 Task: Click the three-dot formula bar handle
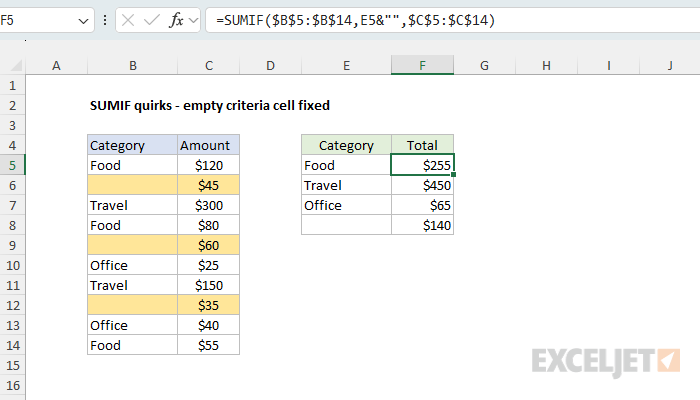pos(105,21)
